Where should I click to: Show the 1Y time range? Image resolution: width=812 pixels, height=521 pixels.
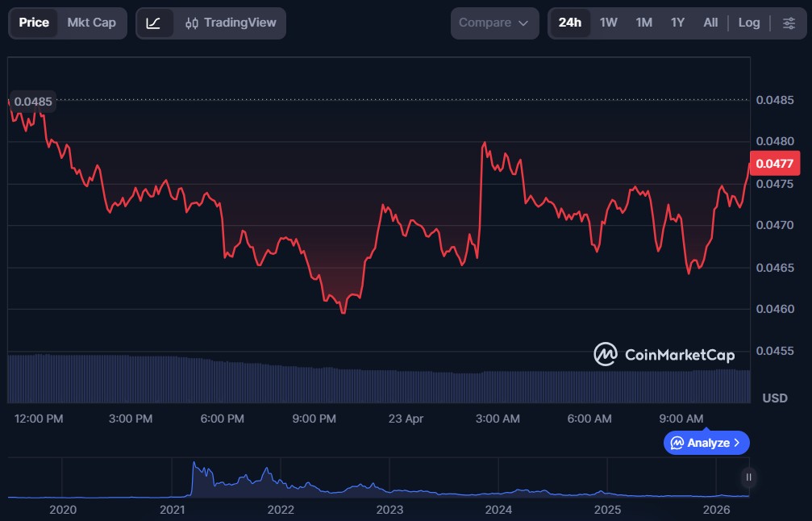pyautogui.click(x=677, y=23)
